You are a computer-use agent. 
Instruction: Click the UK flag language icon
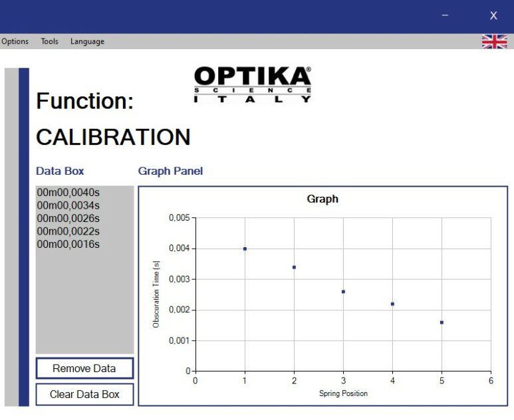(x=494, y=41)
